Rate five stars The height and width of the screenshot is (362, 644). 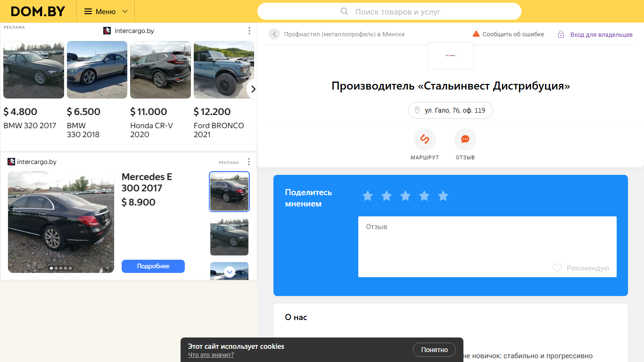coord(443,196)
